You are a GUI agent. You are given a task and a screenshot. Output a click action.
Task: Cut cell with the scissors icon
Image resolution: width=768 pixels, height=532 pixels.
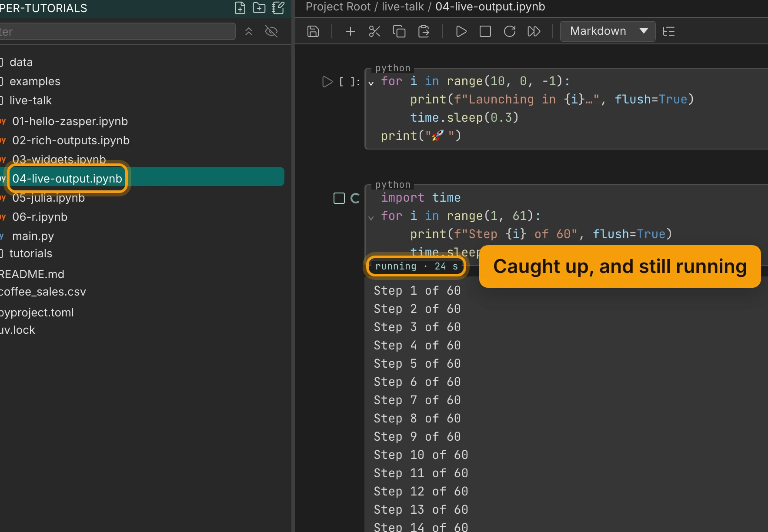374,31
